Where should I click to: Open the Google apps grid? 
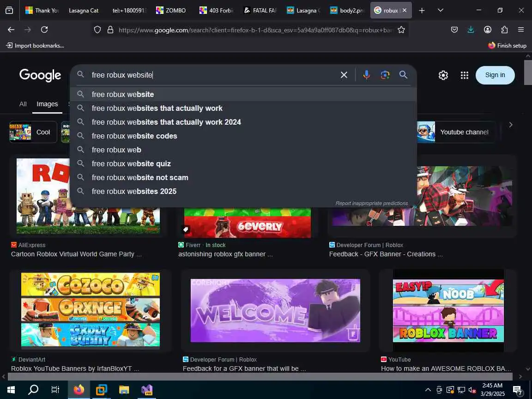[465, 75]
